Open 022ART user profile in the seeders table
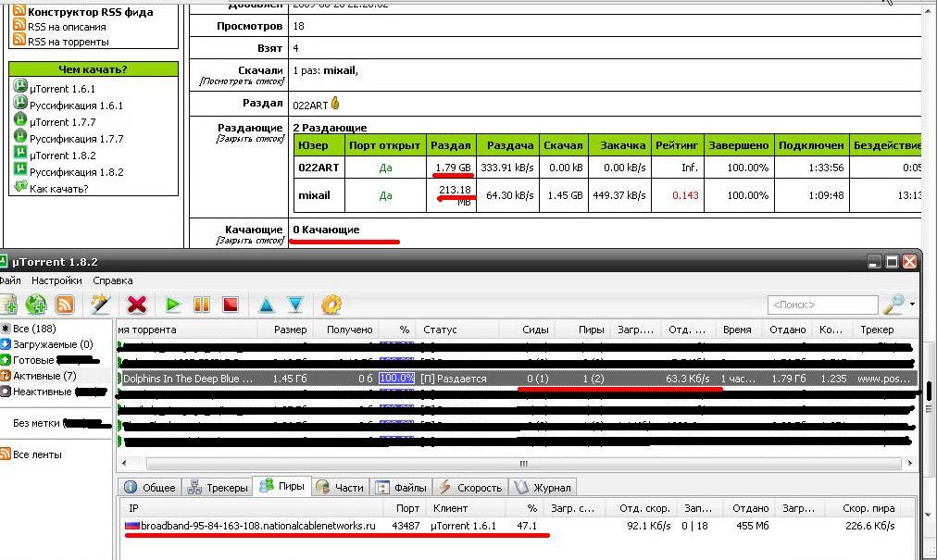 (319, 168)
